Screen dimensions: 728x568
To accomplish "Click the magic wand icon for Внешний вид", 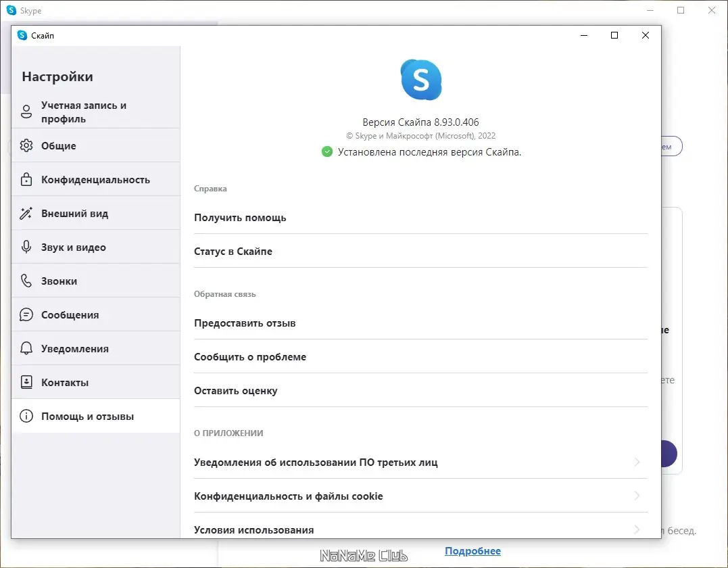I will click(x=26, y=213).
